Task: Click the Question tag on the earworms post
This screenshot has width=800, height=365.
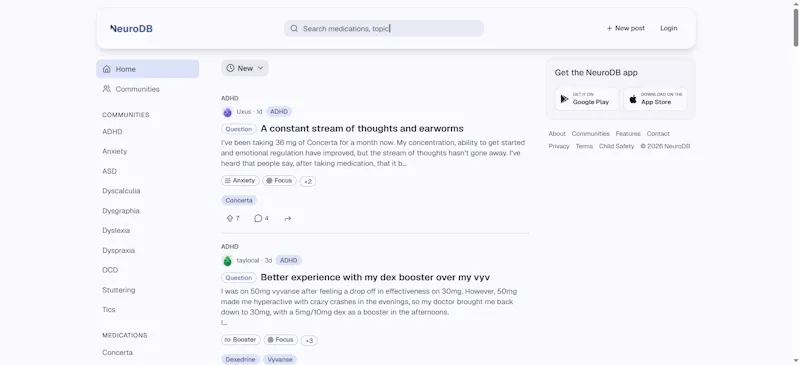Action: (x=239, y=129)
